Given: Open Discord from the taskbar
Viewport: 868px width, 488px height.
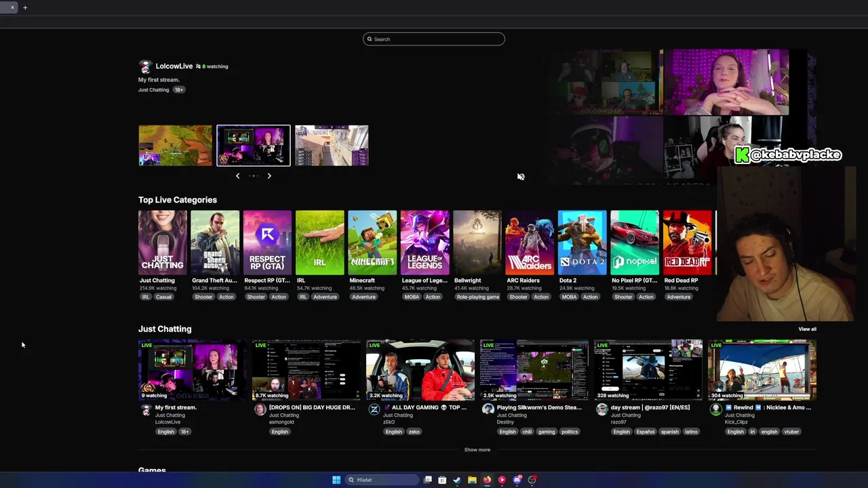Looking at the screenshot, I should (517, 480).
